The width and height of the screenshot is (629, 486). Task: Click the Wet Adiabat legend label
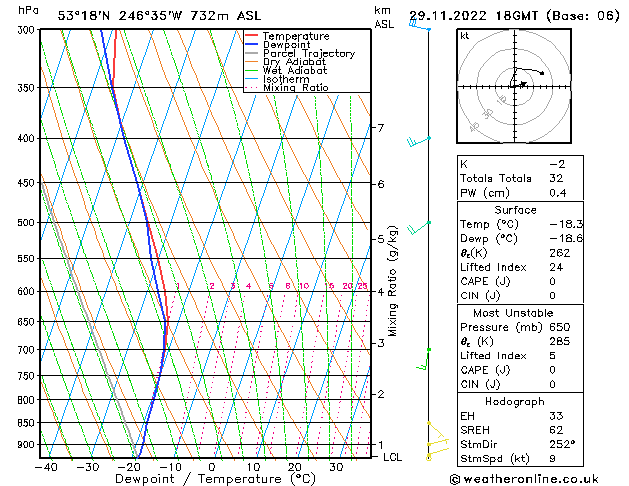(294, 71)
